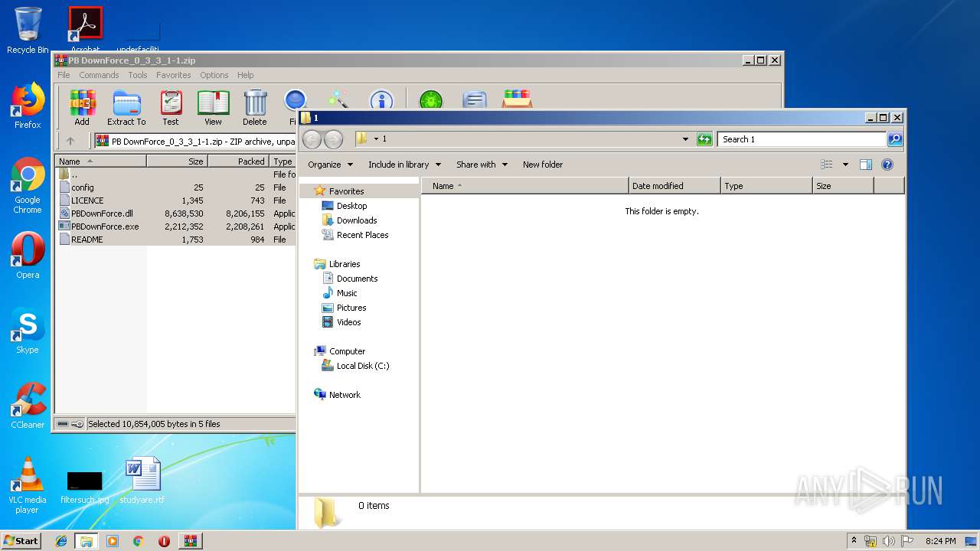This screenshot has height=551, width=980.
Task: Sort archive list by Size column
Action: [x=177, y=161]
